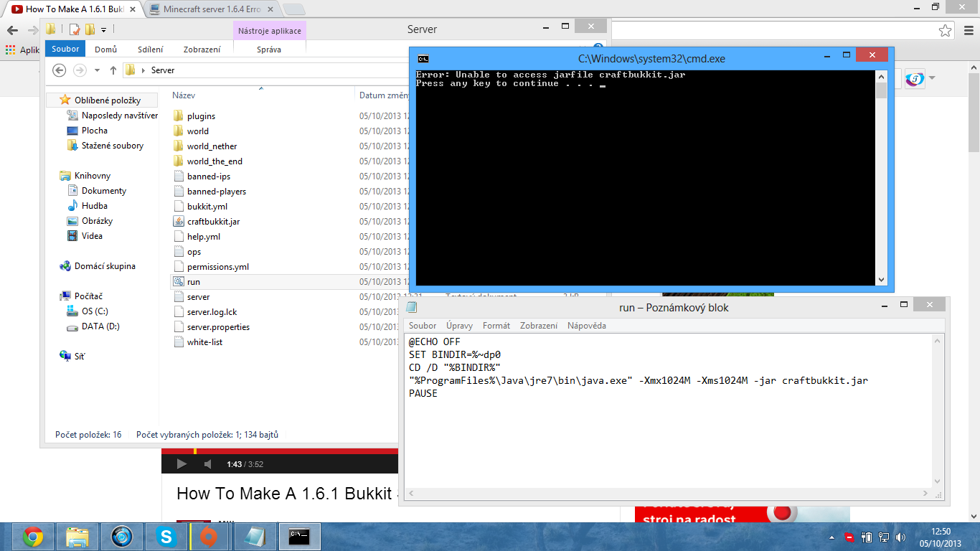The height and width of the screenshot is (551, 980).
Task: Play the YouTube video
Action: coord(182,464)
